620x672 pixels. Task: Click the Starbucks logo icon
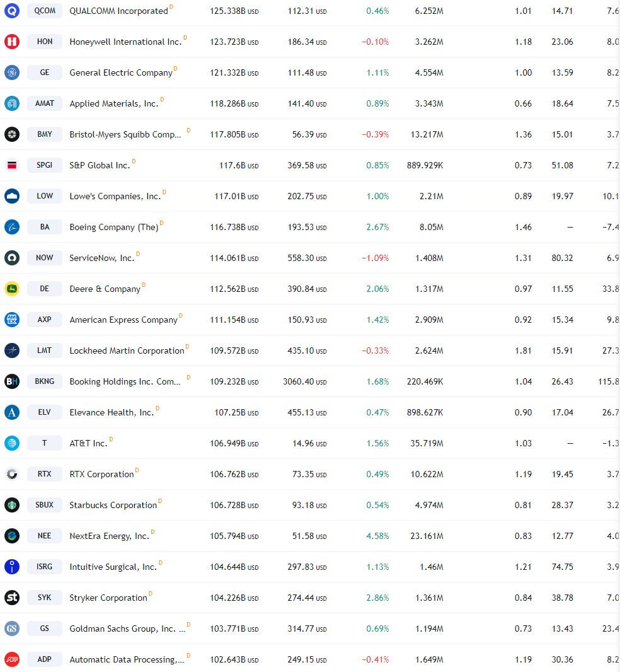pyautogui.click(x=12, y=504)
